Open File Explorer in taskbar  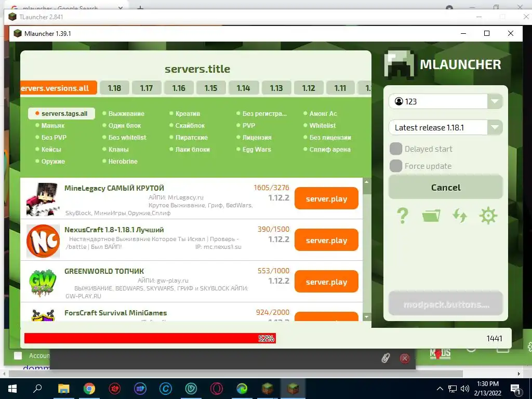(63, 389)
